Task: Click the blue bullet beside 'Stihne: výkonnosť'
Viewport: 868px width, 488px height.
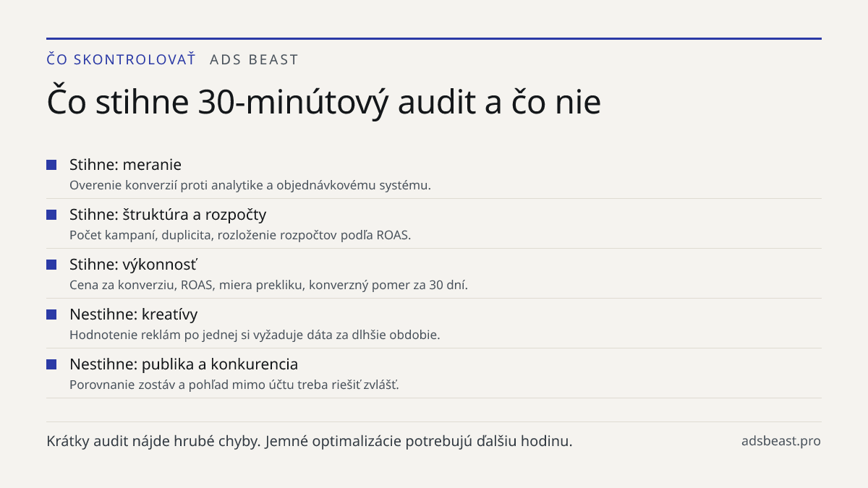Action: (51, 265)
